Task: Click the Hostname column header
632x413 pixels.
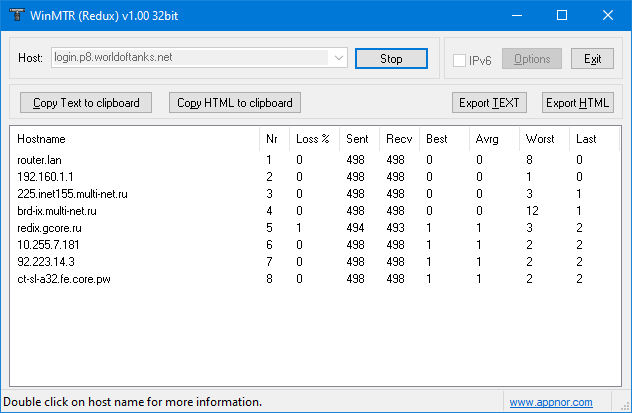Action: click(135, 139)
